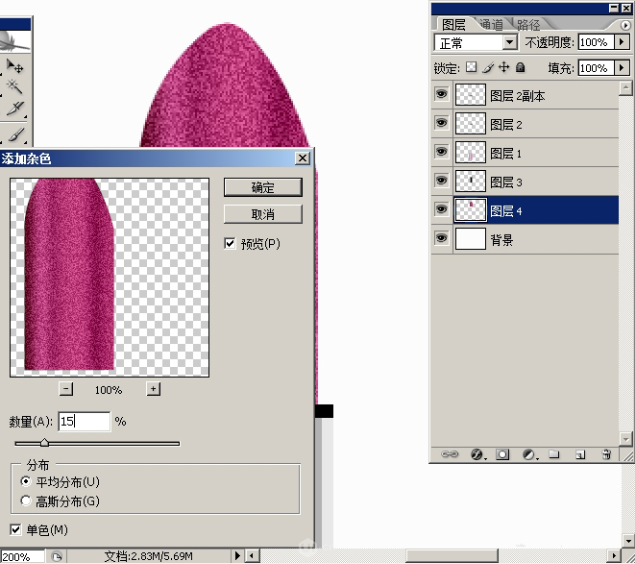Zoom out the noise preview with minus button

click(66, 389)
